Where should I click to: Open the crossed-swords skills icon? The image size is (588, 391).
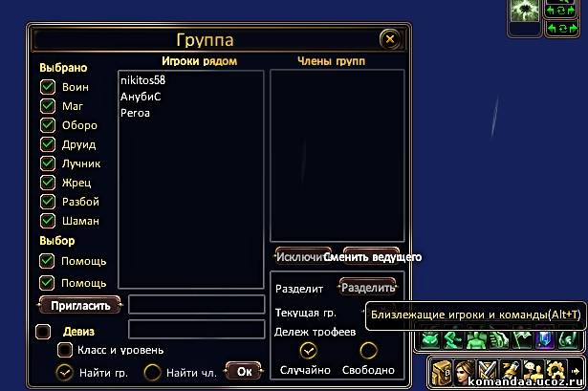488,371
